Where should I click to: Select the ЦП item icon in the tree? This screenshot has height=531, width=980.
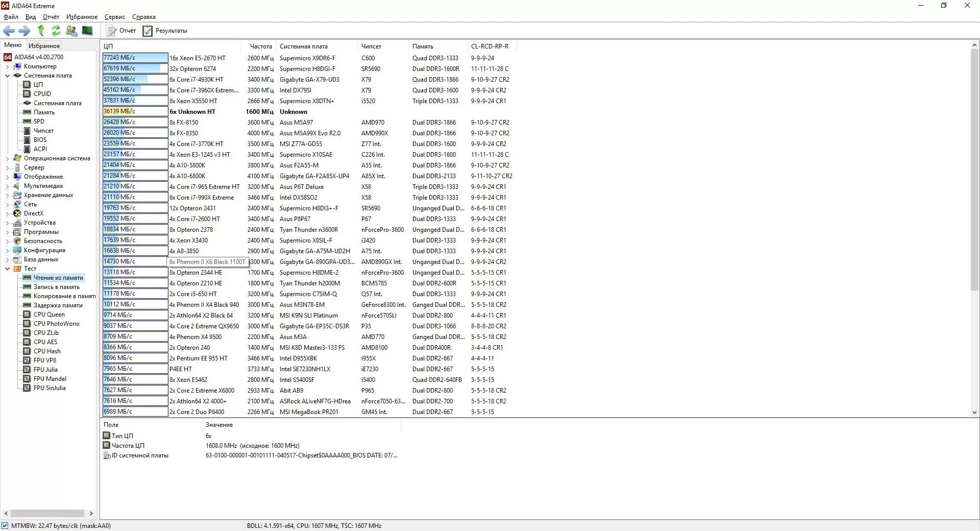click(x=27, y=85)
